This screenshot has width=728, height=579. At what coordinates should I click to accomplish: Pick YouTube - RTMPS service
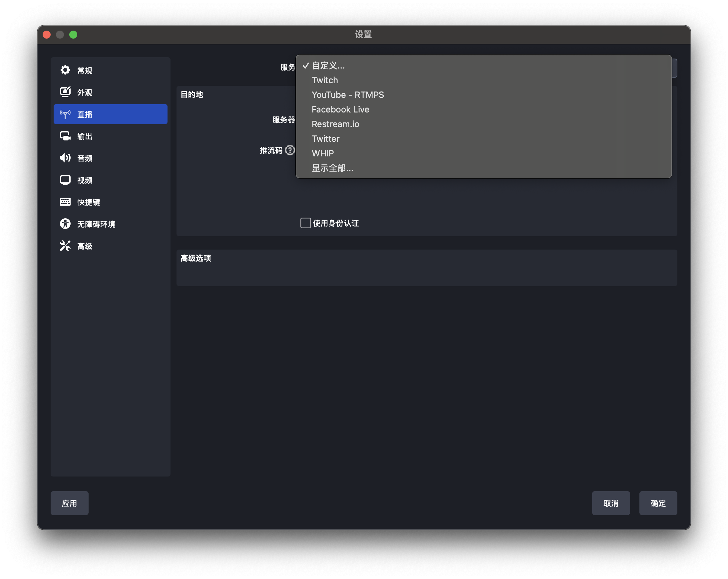click(484, 95)
